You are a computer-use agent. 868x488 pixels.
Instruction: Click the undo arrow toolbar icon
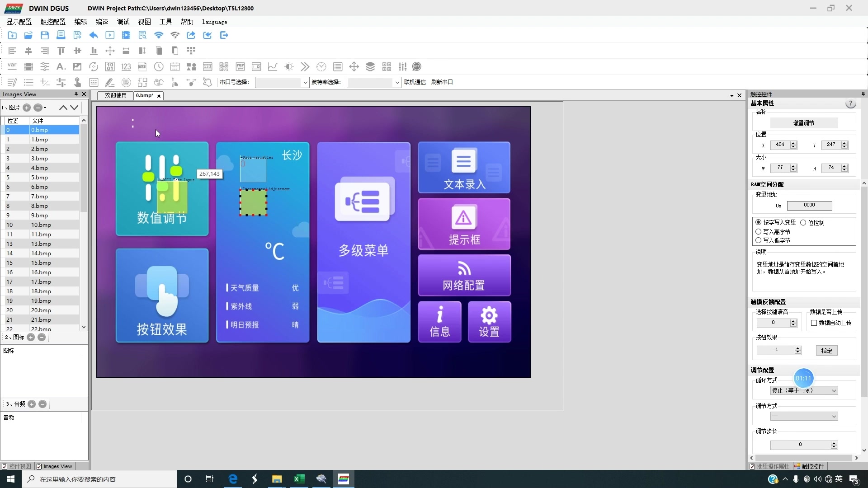click(94, 35)
